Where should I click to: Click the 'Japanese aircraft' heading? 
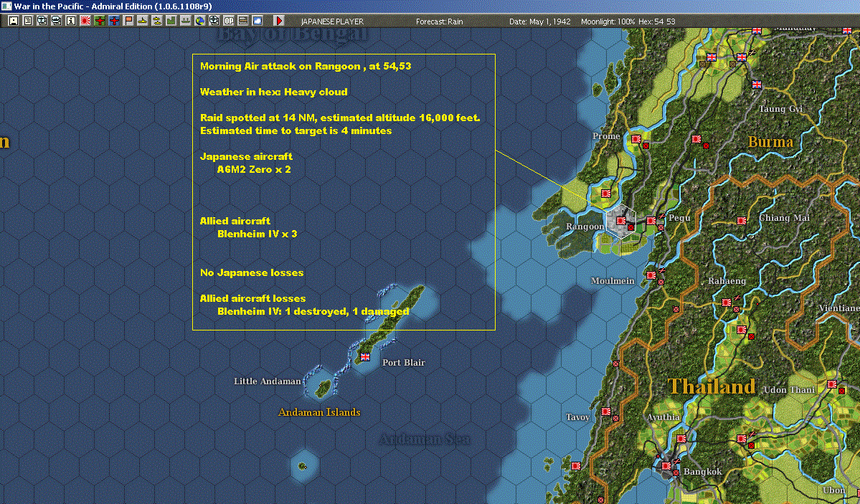pos(246,156)
